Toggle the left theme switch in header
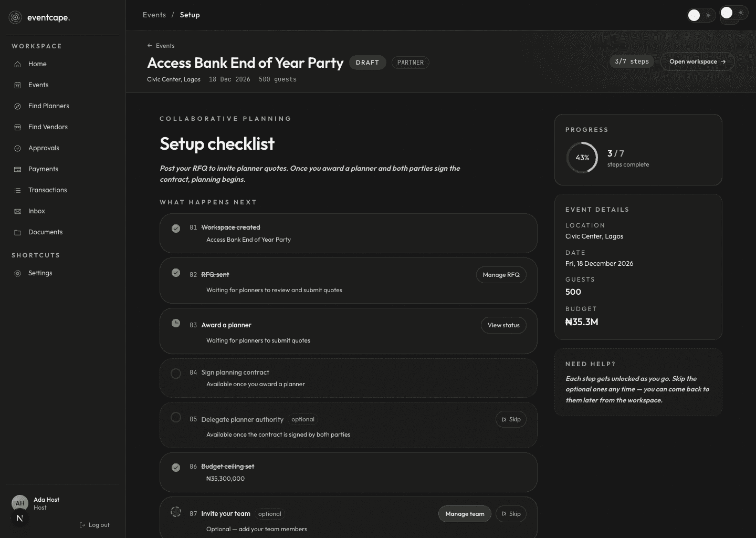This screenshot has height=538, width=756. click(x=701, y=15)
